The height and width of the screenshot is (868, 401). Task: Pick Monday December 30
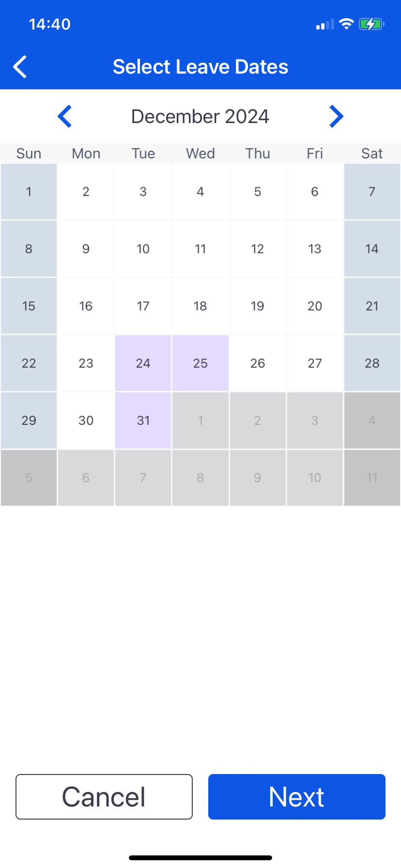pyautogui.click(x=86, y=420)
